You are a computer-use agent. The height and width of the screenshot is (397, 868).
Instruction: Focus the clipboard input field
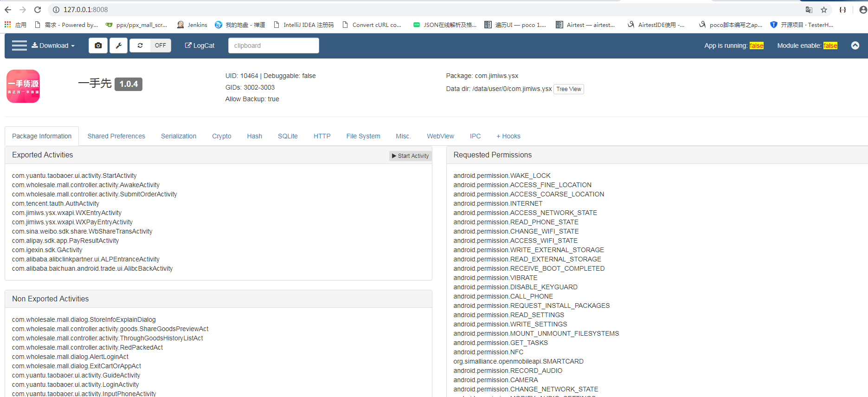[274, 46]
